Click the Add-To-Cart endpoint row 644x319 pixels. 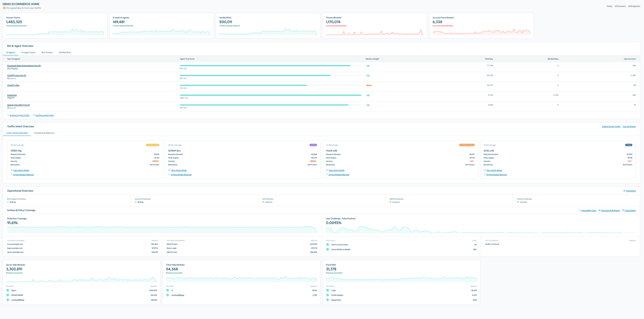point(242,252)
